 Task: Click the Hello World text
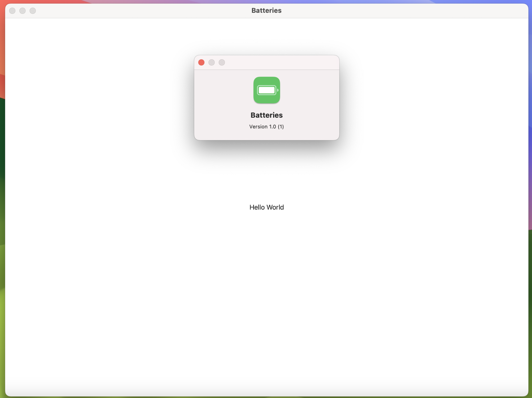pyautogui.click(x=267, y=207)
